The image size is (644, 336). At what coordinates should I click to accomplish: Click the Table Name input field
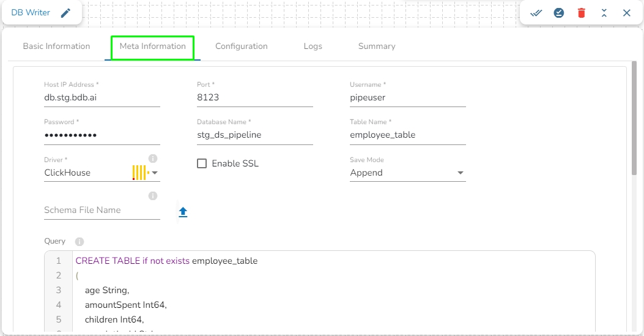click(407, 135)
